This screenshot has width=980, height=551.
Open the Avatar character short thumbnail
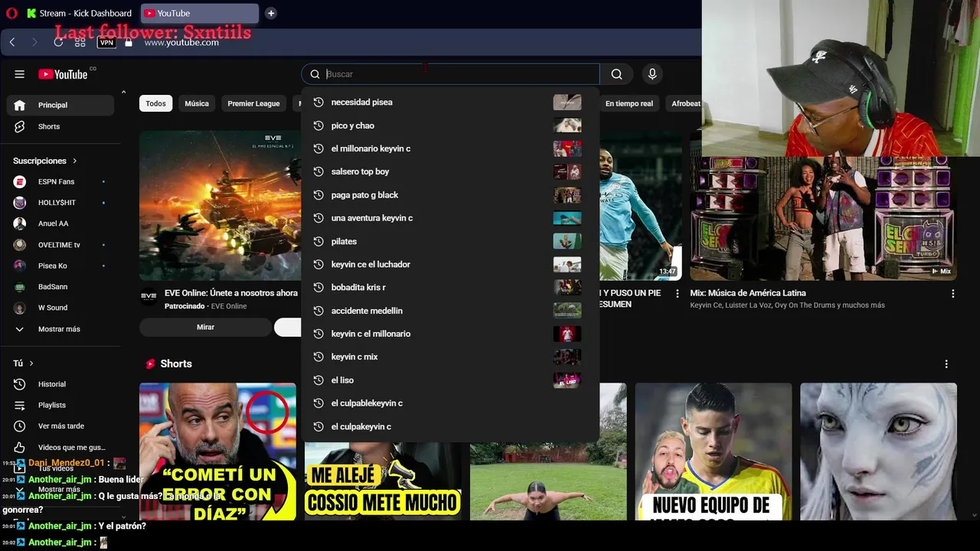click(x=878, y=452)
